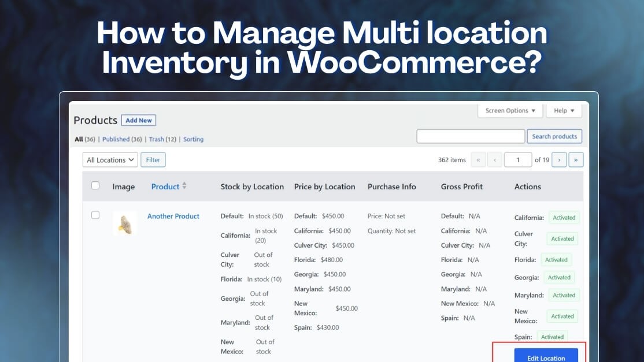The image size is (644, 362).
Task: Expand the Help panel
Action: coord(564,110)
